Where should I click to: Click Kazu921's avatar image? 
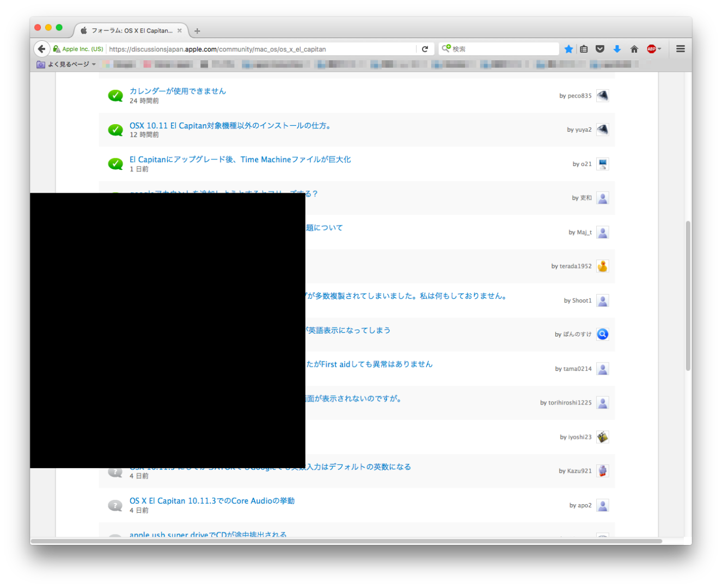point(602,471)
